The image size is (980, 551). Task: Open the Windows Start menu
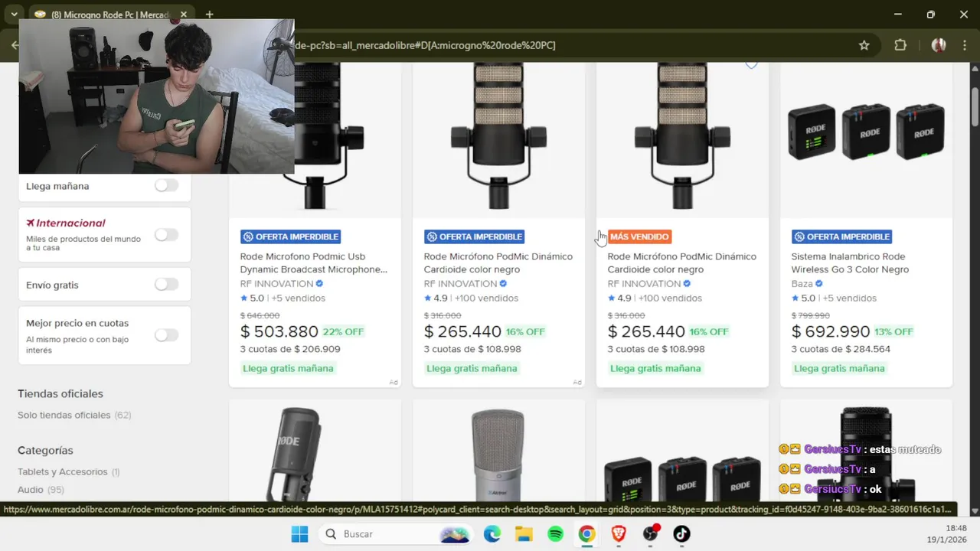[x=299, y=534]
